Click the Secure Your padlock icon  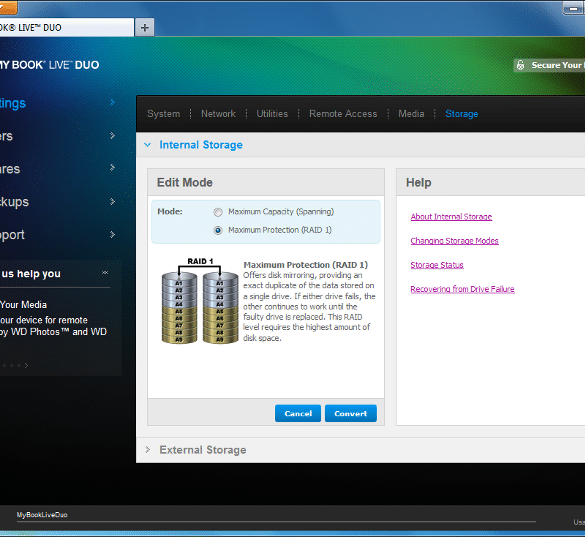pyautogui.click(x=520, y=65)
